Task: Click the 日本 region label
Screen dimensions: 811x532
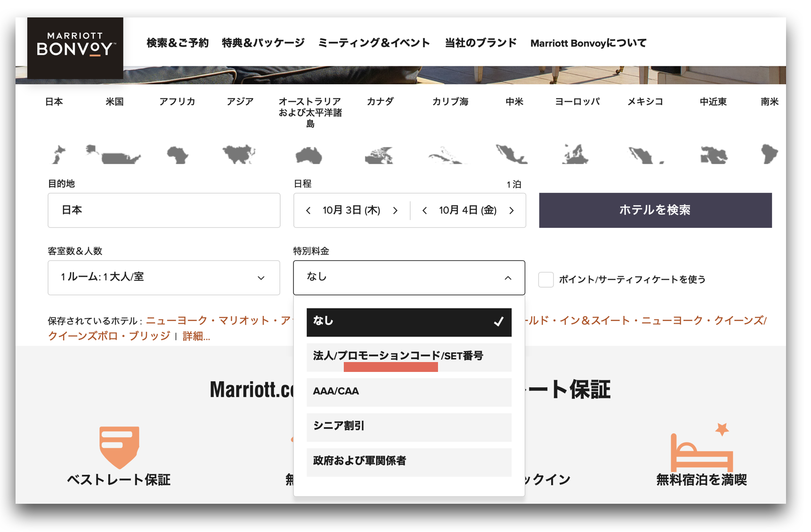Action: coord(54,102)
